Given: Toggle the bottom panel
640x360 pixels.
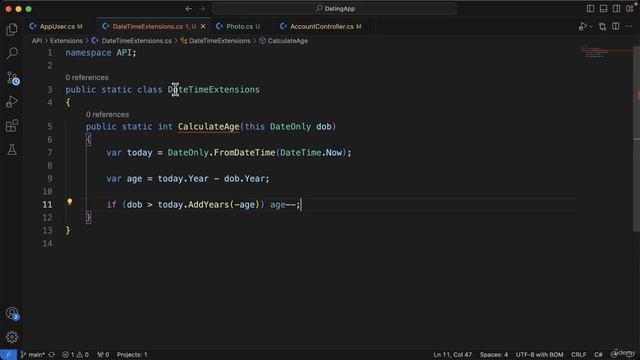Looking at the screenshot, I should tap(603, 9).
